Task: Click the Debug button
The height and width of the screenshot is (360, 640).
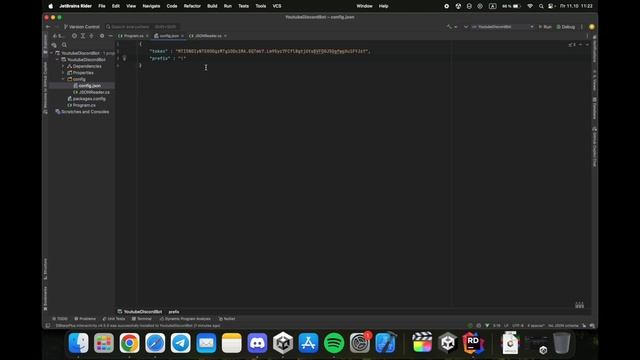Action: [x=566, y=27]
